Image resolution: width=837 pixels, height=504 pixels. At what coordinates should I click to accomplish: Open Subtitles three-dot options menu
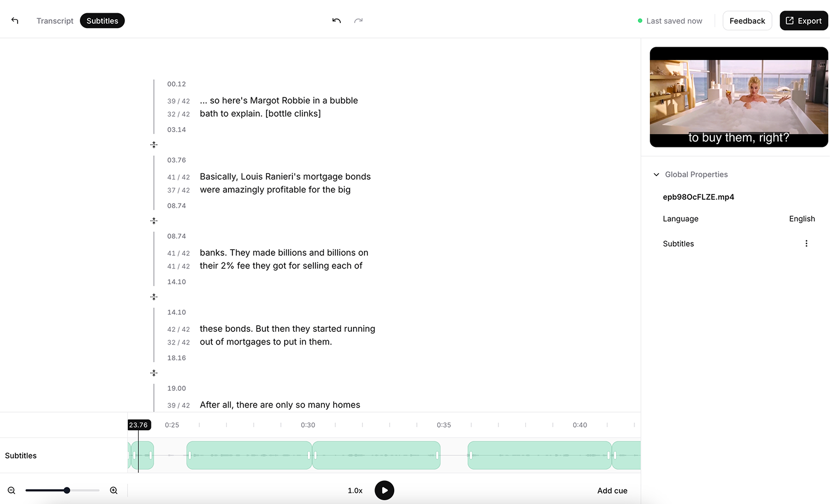(x=806, y=244)
